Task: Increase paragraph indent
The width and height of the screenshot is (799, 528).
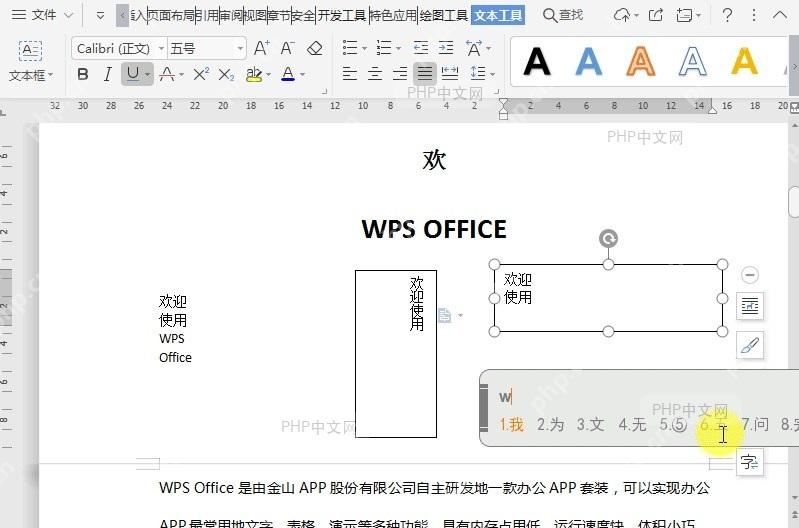Action: coord(446,48)
